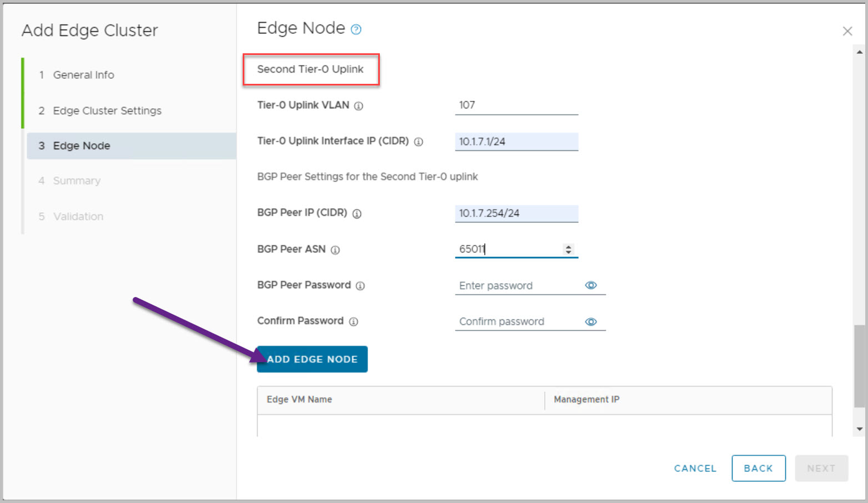Click info icon next to BGP Peer Password
Image resolution: width=868 pixels, height=503 pixels.
click(360, 286)
